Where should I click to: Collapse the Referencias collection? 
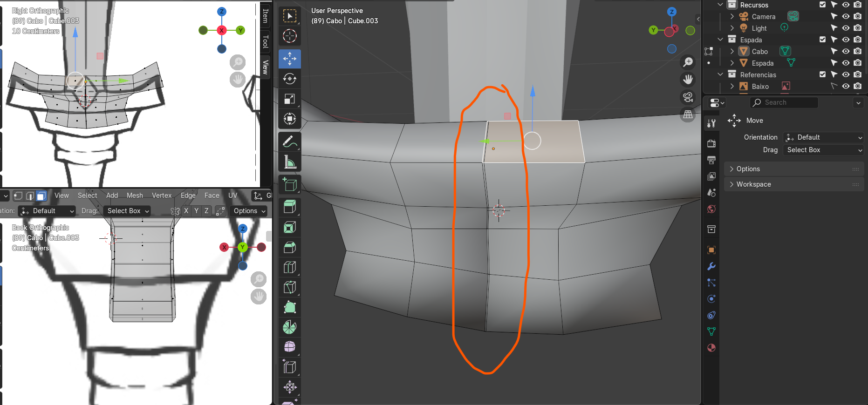coord(720,74)
